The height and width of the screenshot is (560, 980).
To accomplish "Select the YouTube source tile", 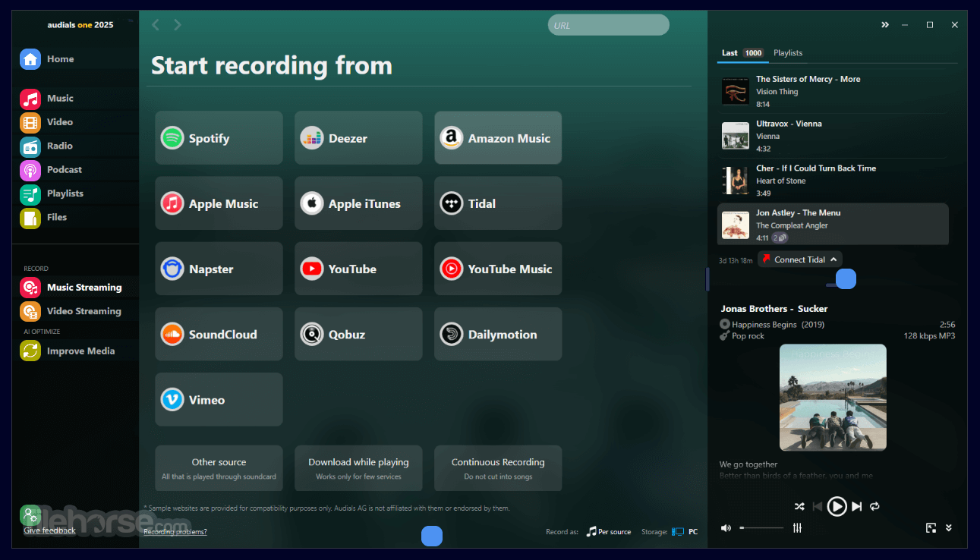I will click(358, 269).
